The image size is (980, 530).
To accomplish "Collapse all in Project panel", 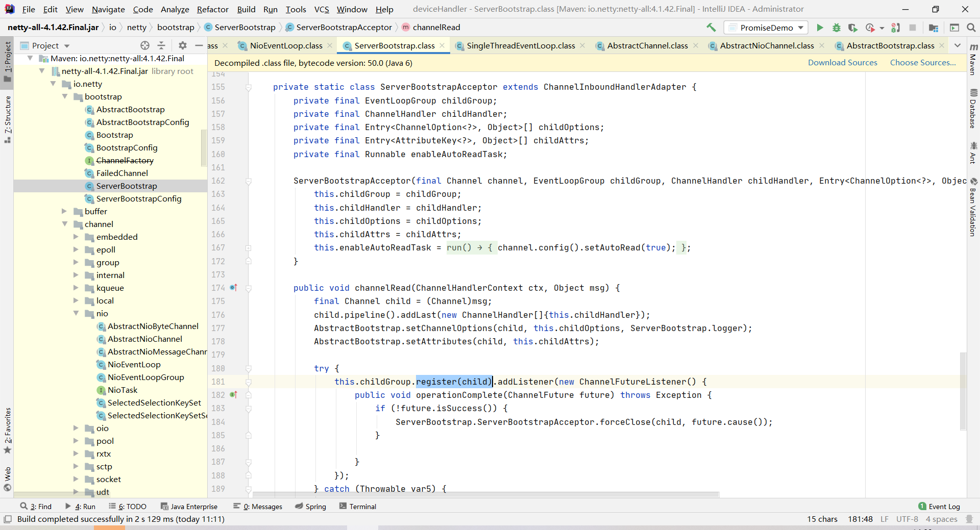I will coord(161,45).
